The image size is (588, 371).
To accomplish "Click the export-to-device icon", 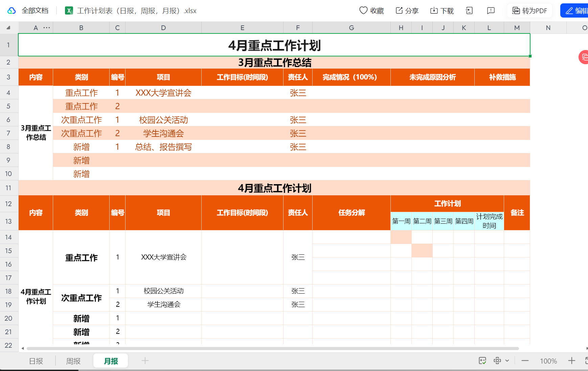I will 469,11.
